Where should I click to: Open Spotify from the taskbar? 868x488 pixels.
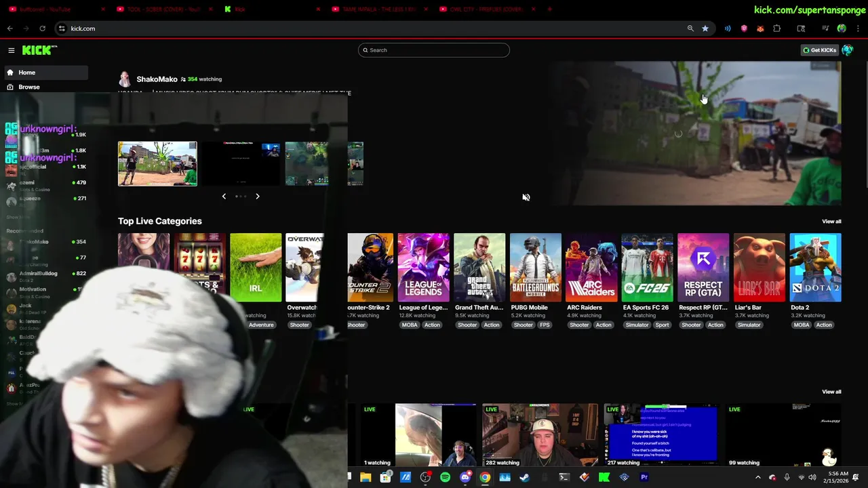coord(445,477)
